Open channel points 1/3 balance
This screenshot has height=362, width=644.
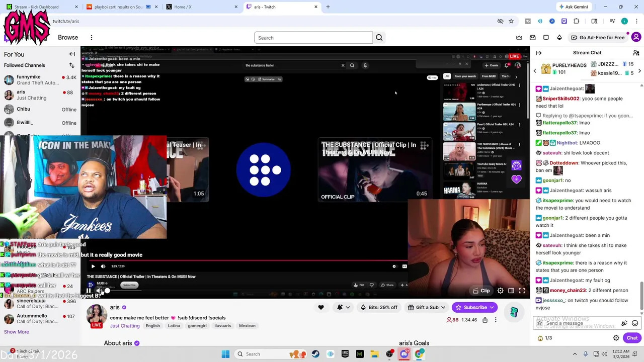[x=545, y=338]
